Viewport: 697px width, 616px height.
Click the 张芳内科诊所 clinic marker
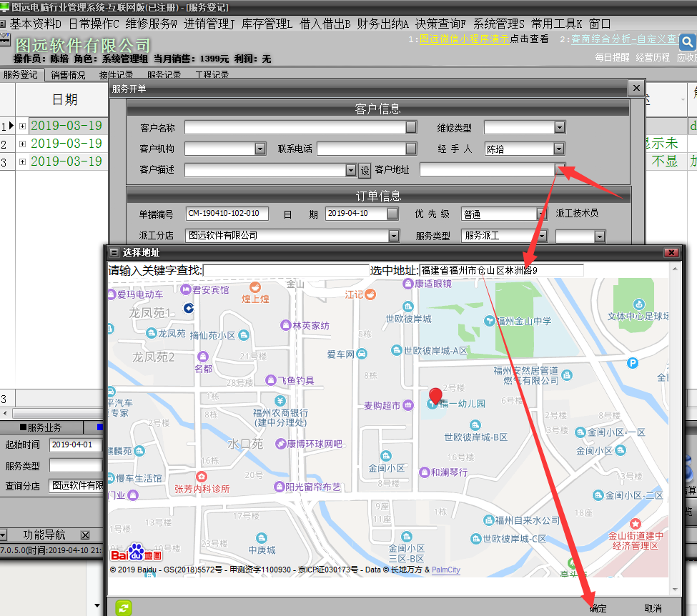point(202,477)
